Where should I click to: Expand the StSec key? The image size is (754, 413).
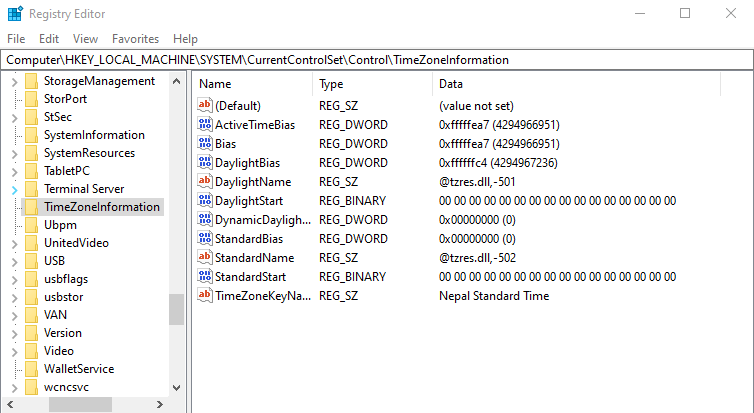pos(15,118)
